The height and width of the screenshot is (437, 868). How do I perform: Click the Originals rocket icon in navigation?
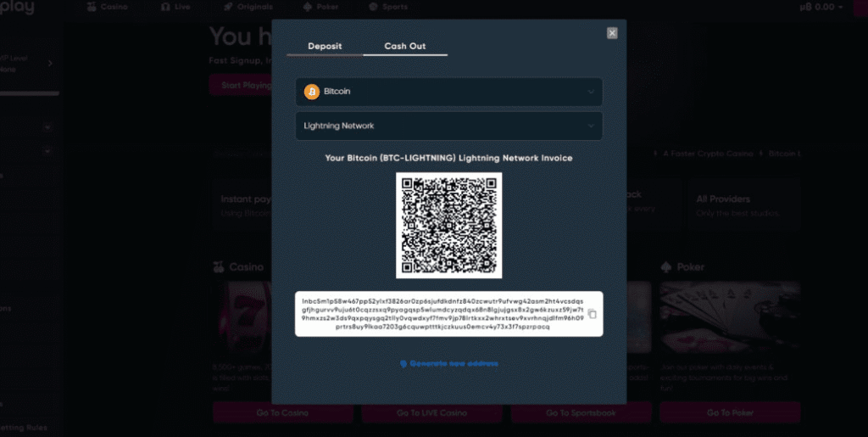pos(228,7)
